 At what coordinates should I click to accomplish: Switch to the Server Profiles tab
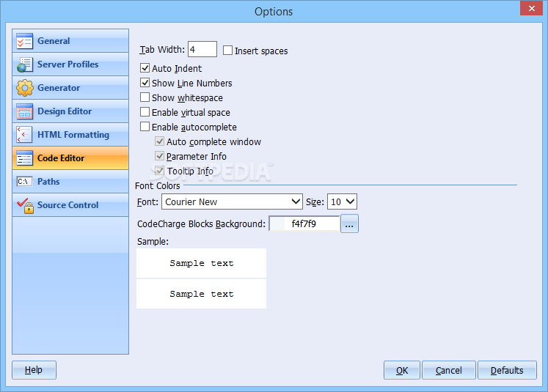67,64
